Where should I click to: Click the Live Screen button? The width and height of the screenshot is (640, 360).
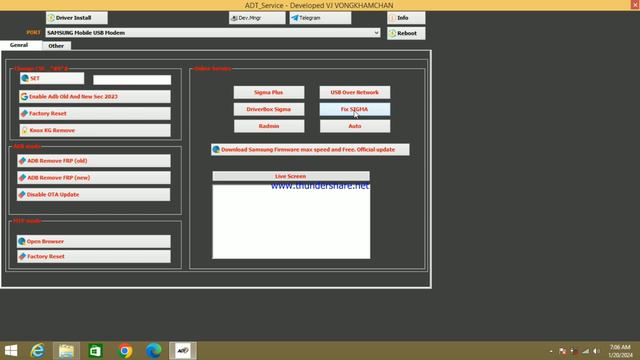coord(291,176)
